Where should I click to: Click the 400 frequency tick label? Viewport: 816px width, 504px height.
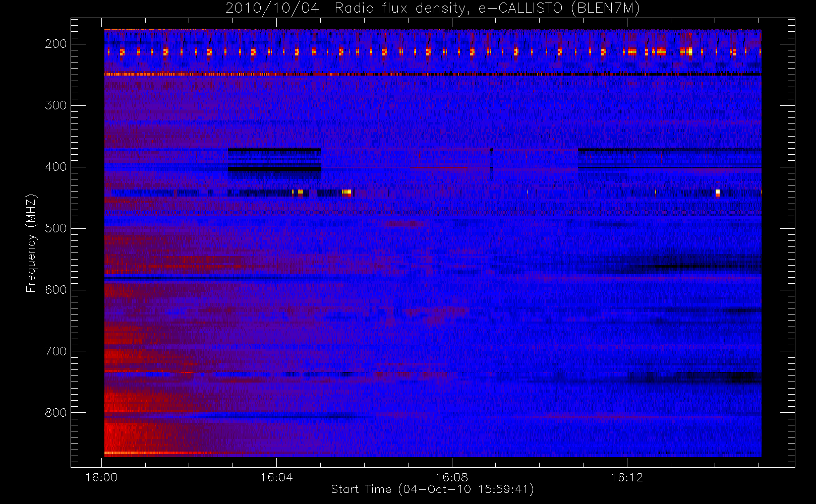[55, 167]
